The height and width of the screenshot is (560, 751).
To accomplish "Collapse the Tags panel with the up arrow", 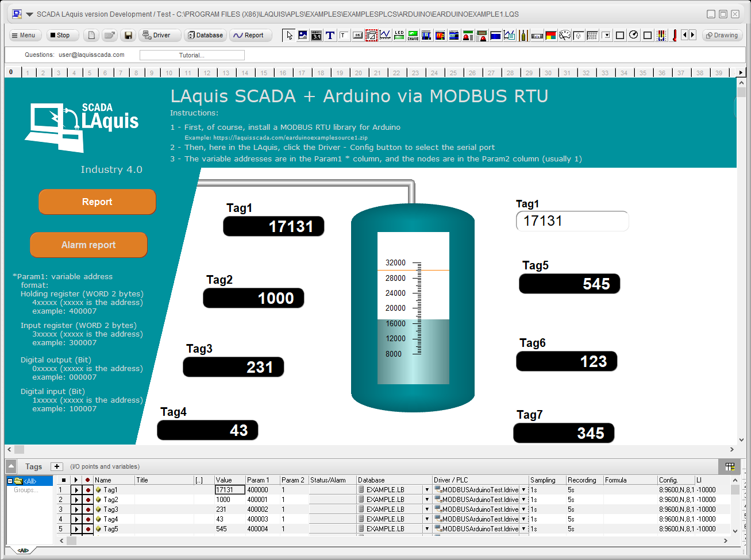I will click(x=11, y=466).
